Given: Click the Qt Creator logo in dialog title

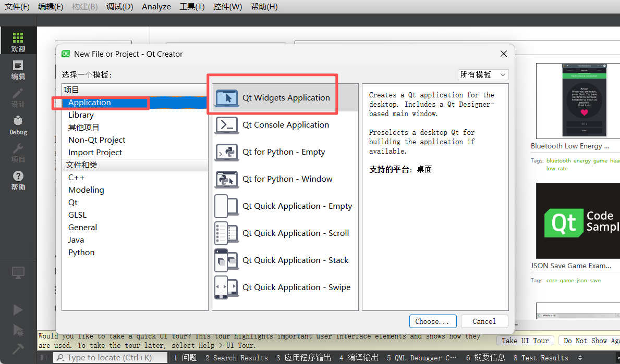Looking at the screenshot, I should click(x=66, y=54).
